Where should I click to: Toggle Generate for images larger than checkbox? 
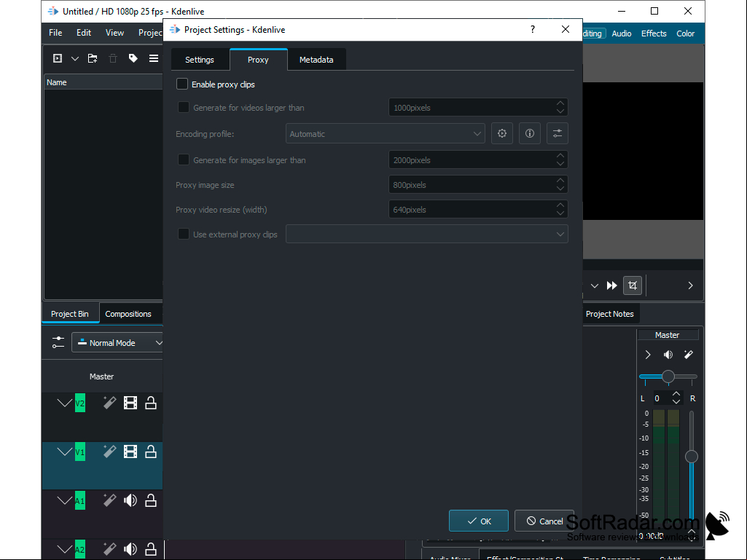click(184, 160)
